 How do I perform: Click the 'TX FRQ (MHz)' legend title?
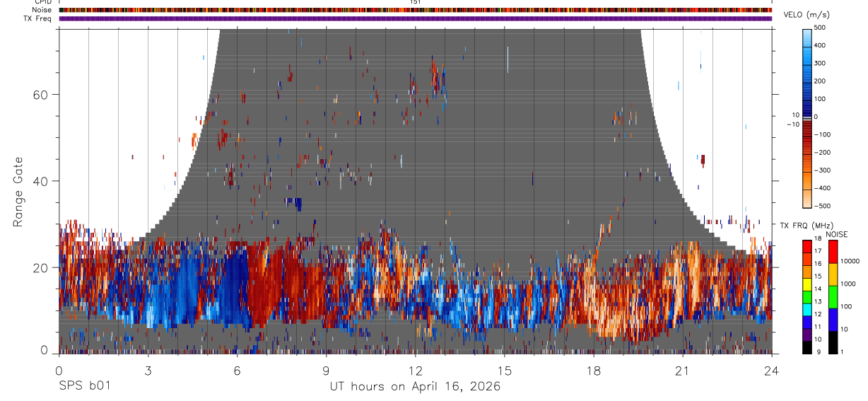807,225
